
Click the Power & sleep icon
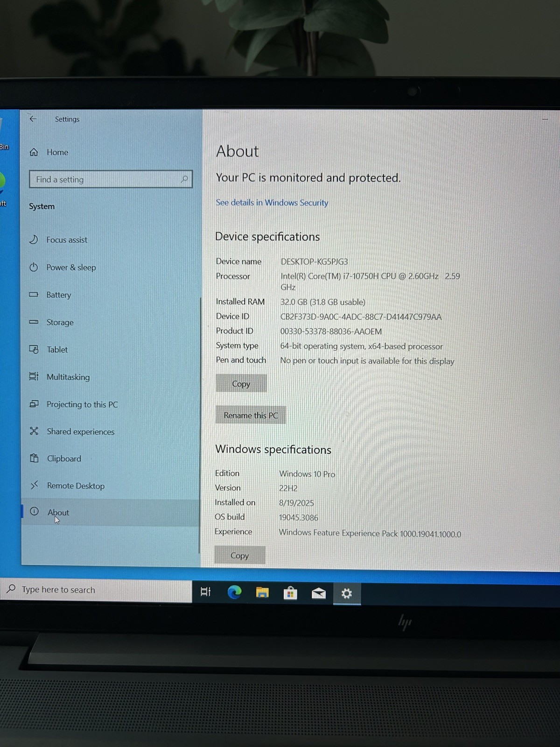click(x=34, y=267)
